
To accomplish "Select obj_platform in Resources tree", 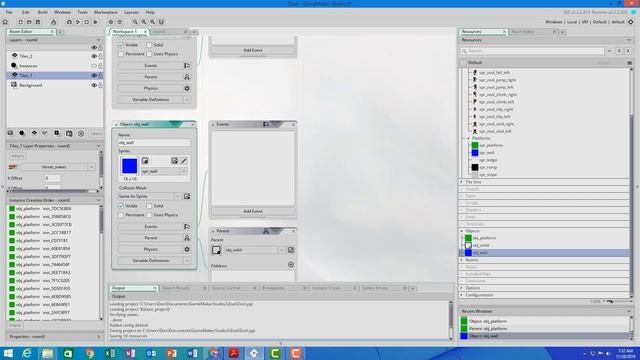I will pyautogui.click(x=484, y=238).
